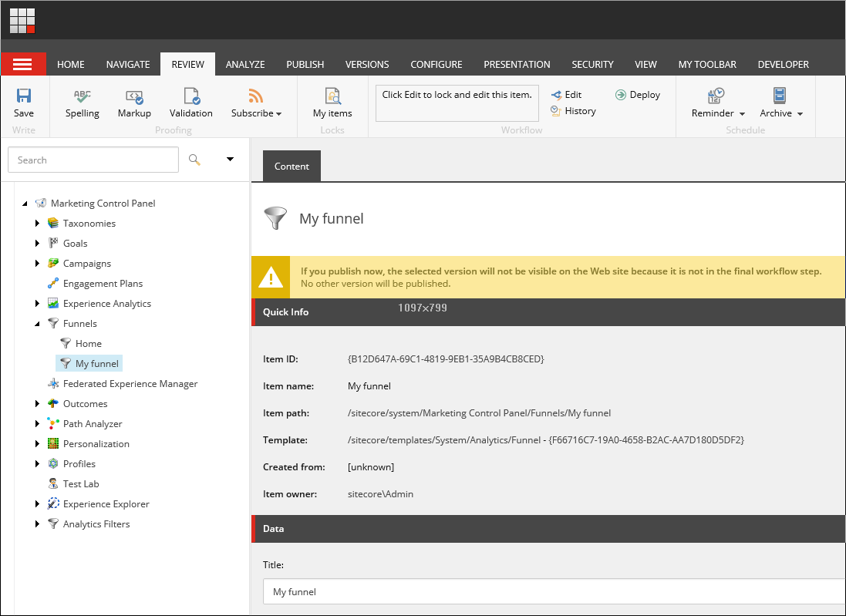Switch to the NAVIGATE ribbon tab

(128, 64)
